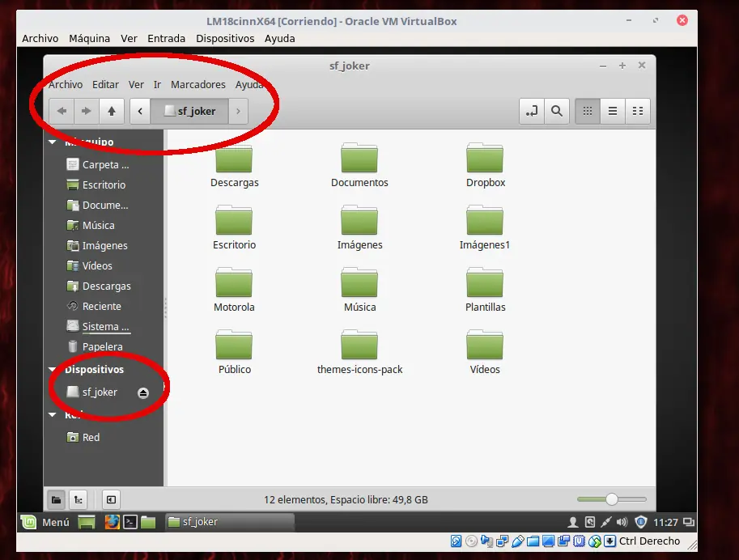Toggle location entry icon in toolbar

tap(532, 111)
